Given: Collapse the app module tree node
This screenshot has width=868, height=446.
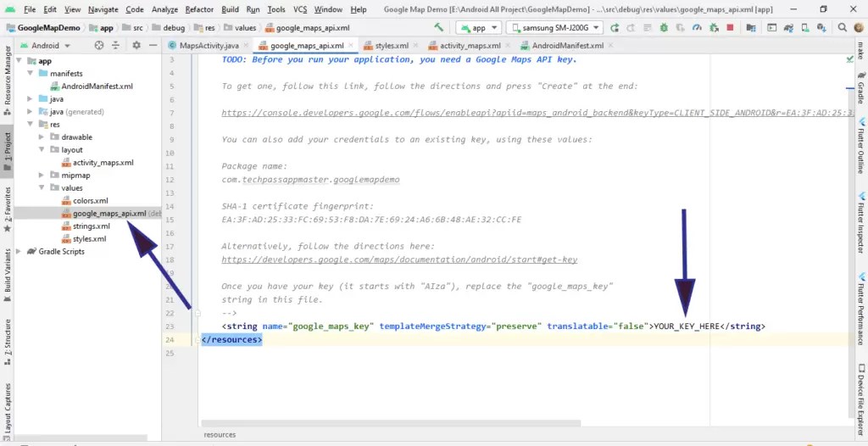Looking at the screenshot, I should pos(19,61).
